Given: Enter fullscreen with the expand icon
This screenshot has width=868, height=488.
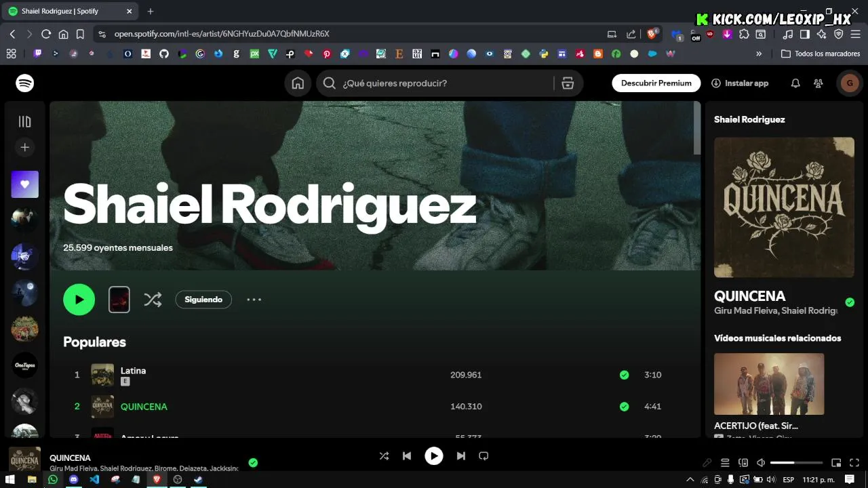Looking at the screenshot, I should coord(854,463).
